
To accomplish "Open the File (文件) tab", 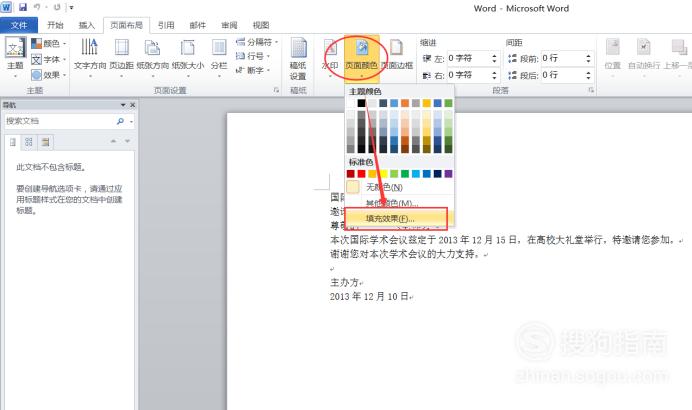I will click(19, 25).
